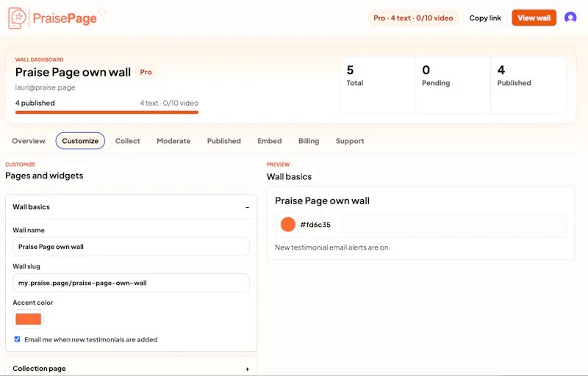The width and height of the screenshot is (588, 376).
Task: Click the 'Pages and widgets' heading
Action: tap(44, 176)
